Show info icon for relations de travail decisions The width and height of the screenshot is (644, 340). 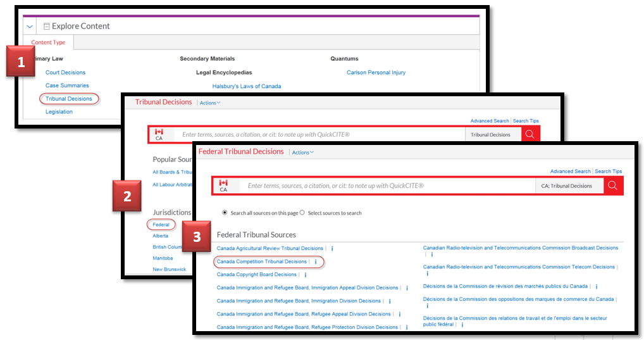click(462, 325)
